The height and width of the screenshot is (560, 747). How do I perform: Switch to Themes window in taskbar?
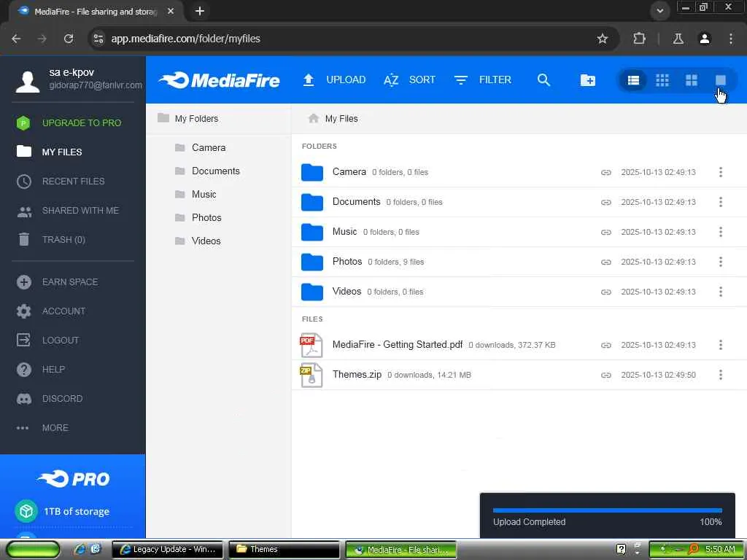pyautogui.click(x=284, y=549)
